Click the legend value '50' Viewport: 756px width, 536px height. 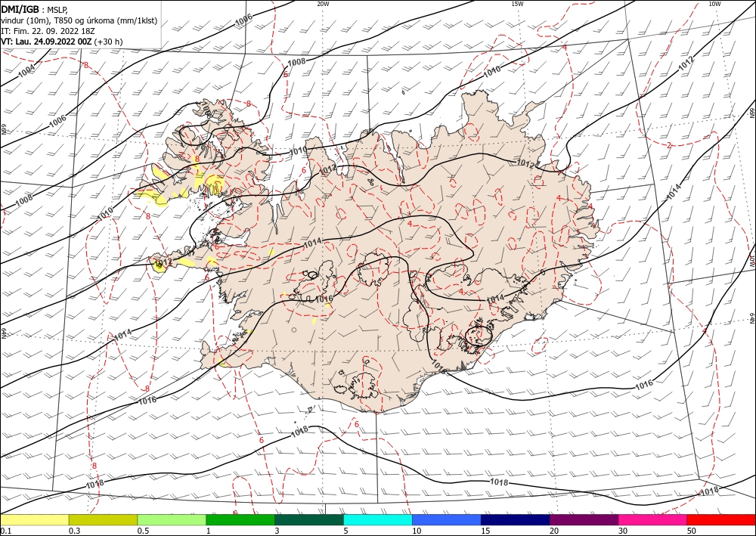click(692, 531)
